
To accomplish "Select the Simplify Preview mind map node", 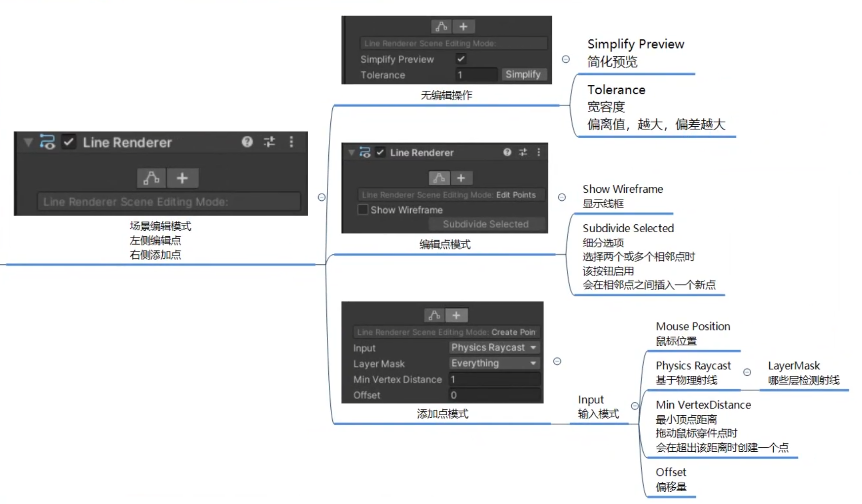I will tap(636, 53).
